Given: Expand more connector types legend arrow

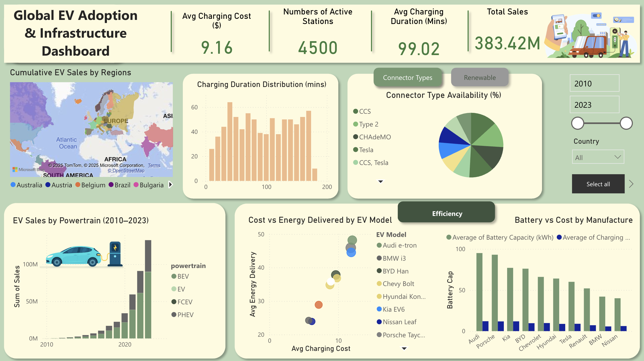Looking at the screenshot, I should [x=381, y=182].
